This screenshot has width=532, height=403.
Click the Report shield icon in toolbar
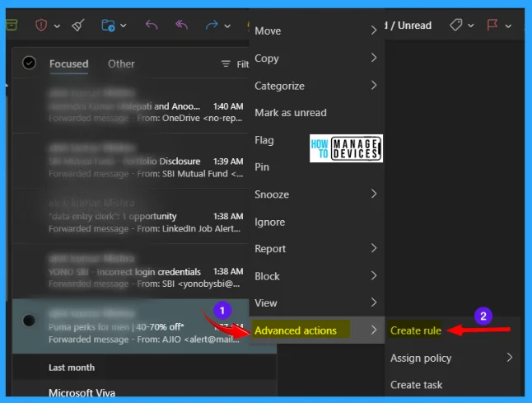pos(41,25)
